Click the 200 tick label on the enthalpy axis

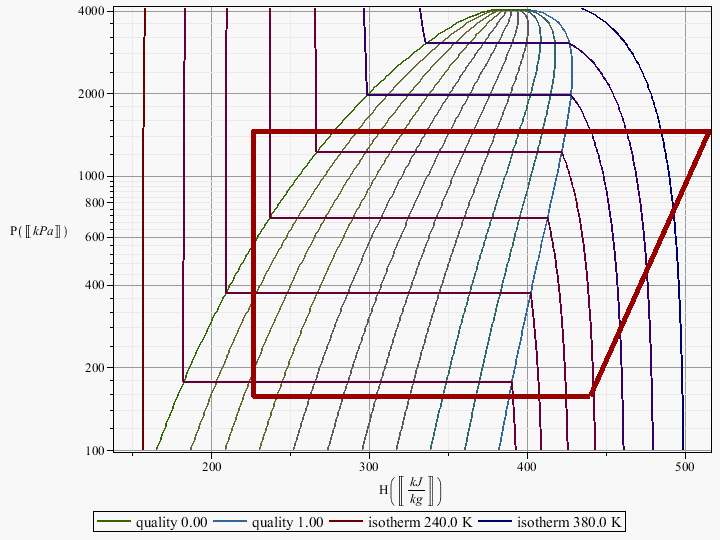point(212,466)
